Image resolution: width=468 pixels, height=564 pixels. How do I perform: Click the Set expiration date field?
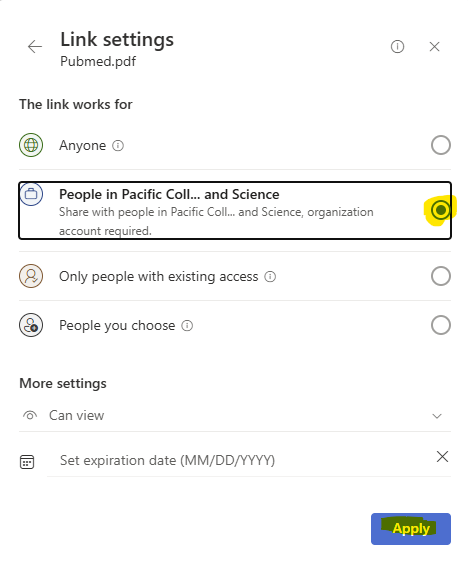point(239,460)
